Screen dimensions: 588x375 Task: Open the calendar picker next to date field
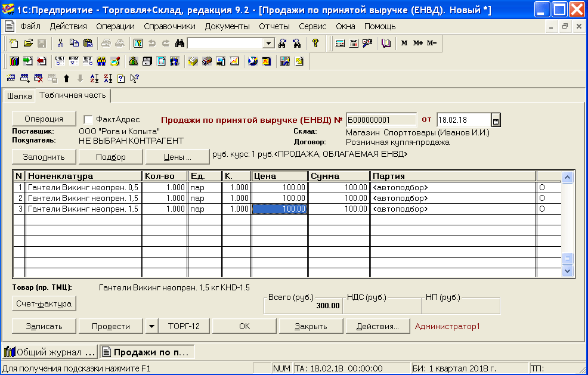pyautogui.click(x=496, y=120)
